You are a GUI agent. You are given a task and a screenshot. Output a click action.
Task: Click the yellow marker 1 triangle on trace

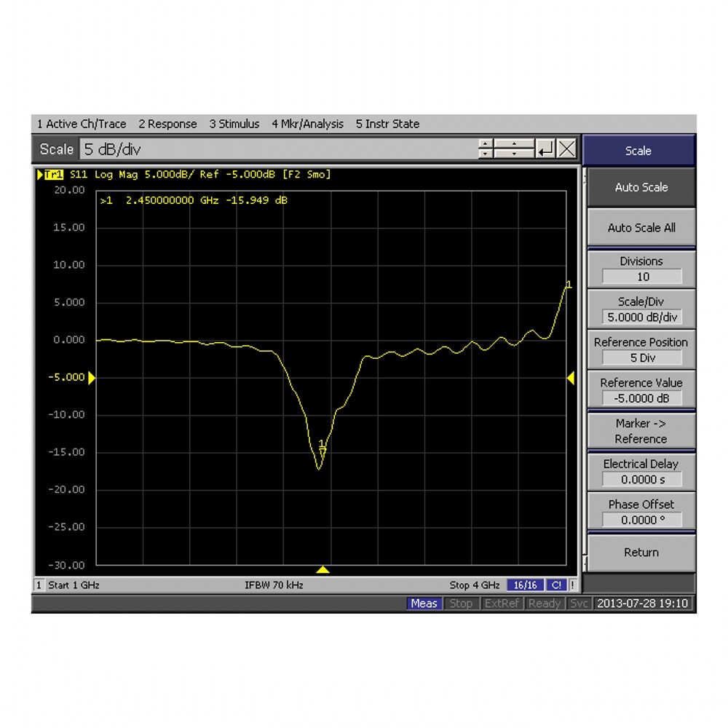tap(323, 451)
